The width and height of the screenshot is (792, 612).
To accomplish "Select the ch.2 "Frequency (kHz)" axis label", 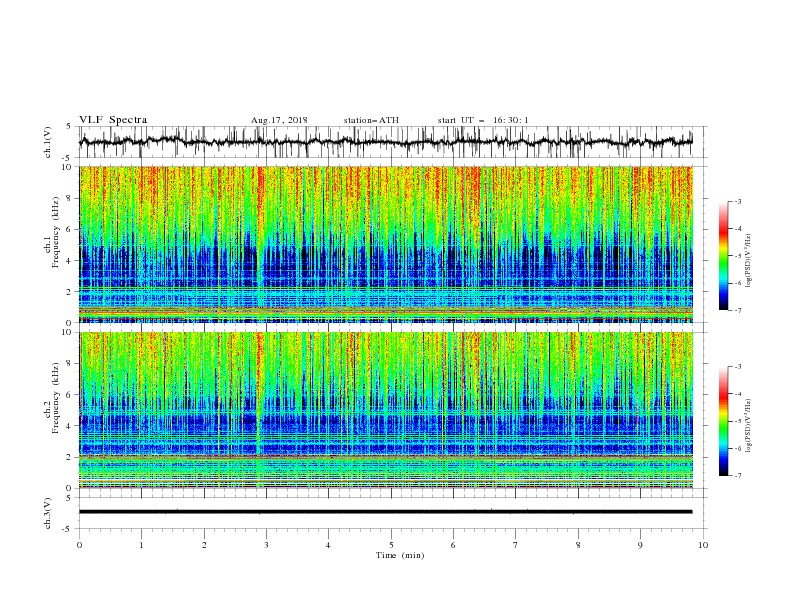I will point(56,398).
